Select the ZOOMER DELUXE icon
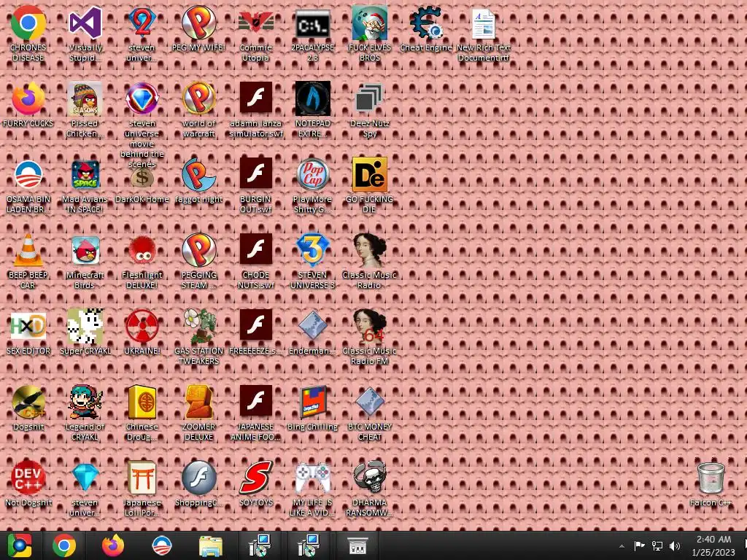Image resolution: width=747 pixels, height=560 pixels. click(x=198, y=413)
